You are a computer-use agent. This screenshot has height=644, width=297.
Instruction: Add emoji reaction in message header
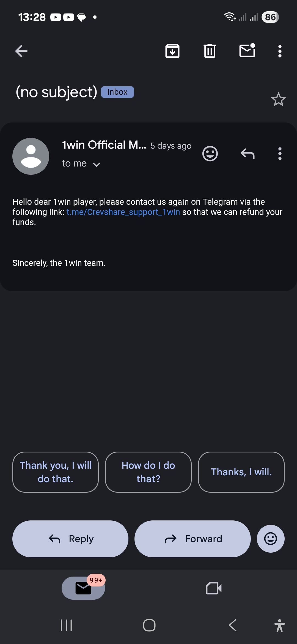point(210,154)
